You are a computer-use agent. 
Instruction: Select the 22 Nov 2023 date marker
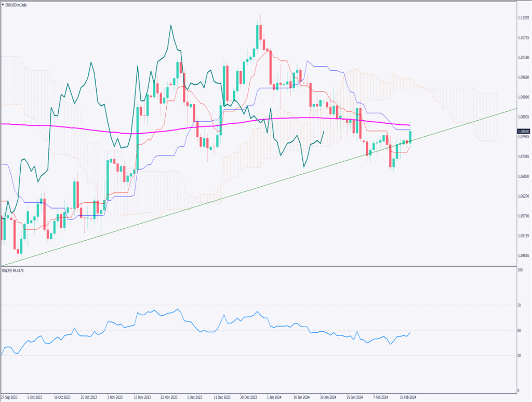(169, 396)
